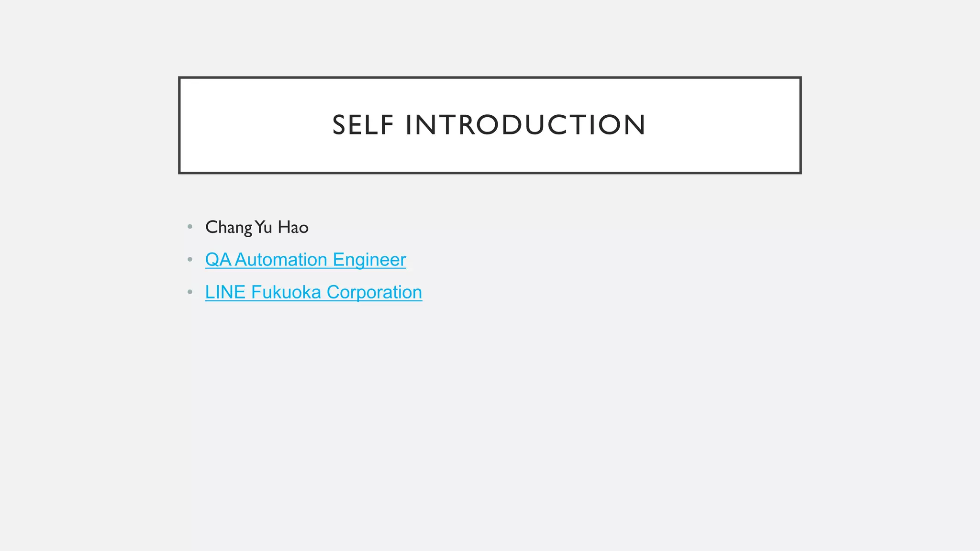
Task: Click the word Corporation in the link
Action: click(x=374, y=292)
